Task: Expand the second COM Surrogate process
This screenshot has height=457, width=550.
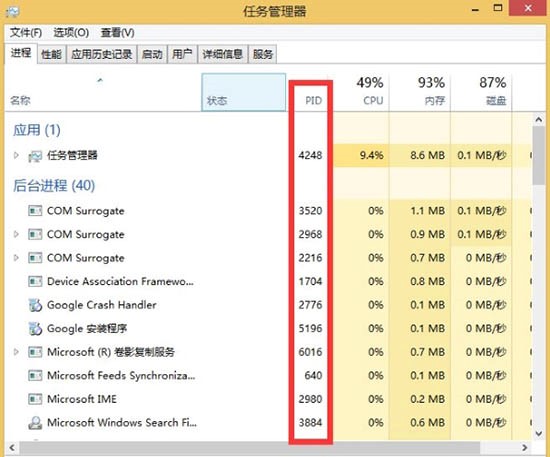Action: pos(16,234)
